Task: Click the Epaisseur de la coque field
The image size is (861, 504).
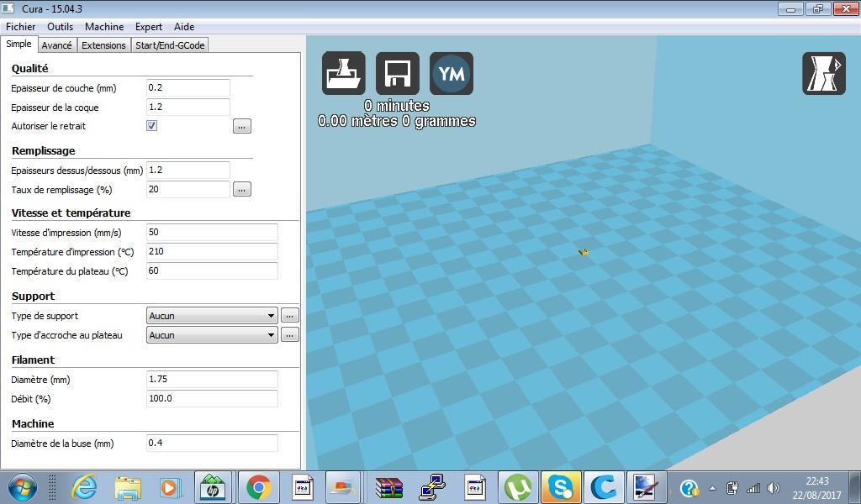Action: pos(188,107)
